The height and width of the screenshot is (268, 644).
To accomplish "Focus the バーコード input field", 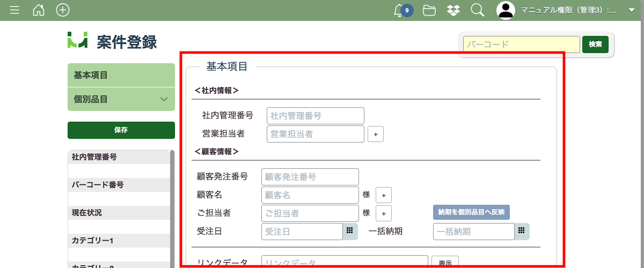I will click(x=521, y=44).
